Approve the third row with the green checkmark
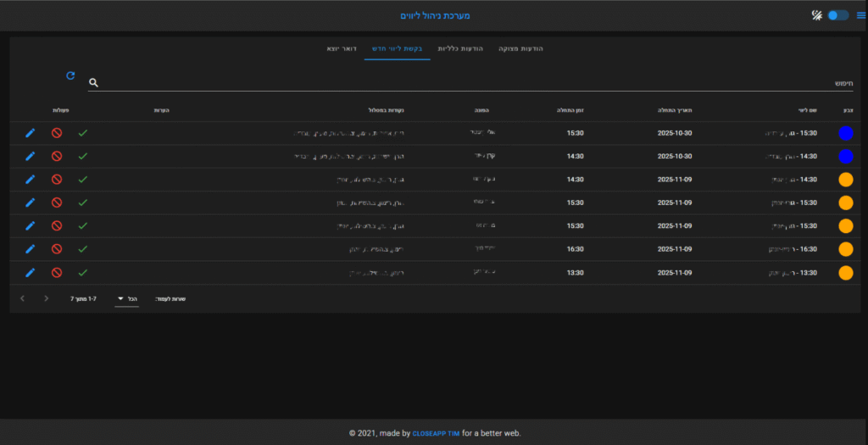 (x=82, y=180)
